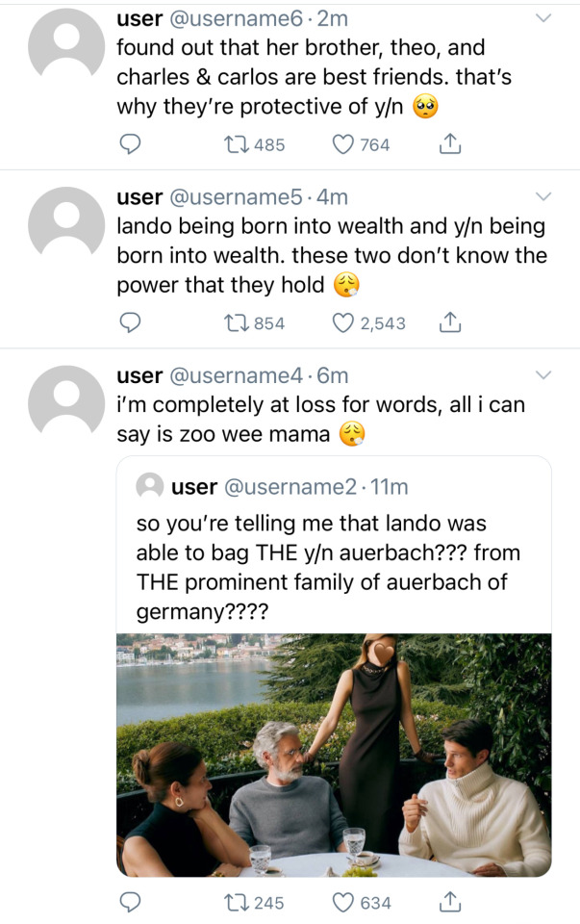Image resolution: width=580 pixels, height=924 pixels.
Task: Retweet username5's tweet with 854 retweets
Action: pyautogui.click(x=234, y=323)
